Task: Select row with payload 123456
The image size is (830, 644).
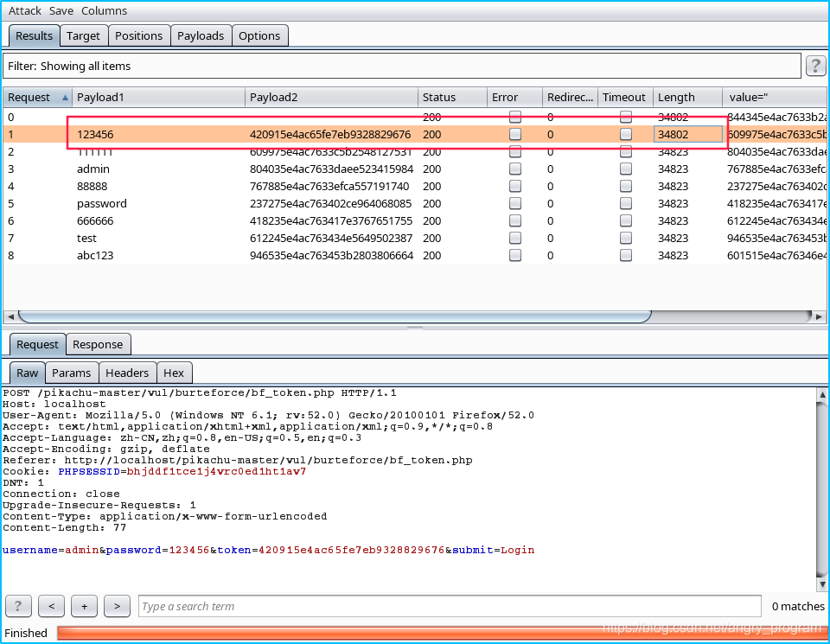Action: [414, 134]
